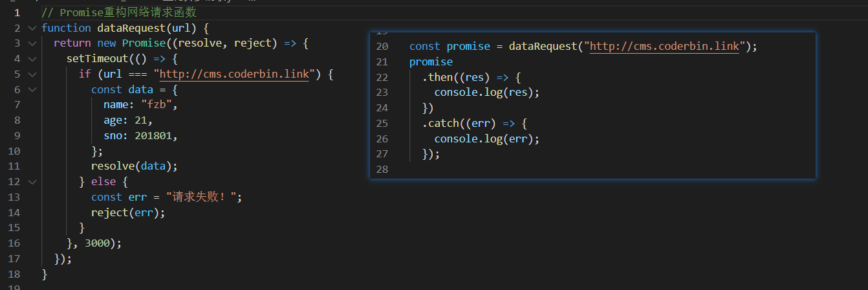Click the "dataRequest" call on line 20
The image size is (868, 290).
click(x=543, y=46)
